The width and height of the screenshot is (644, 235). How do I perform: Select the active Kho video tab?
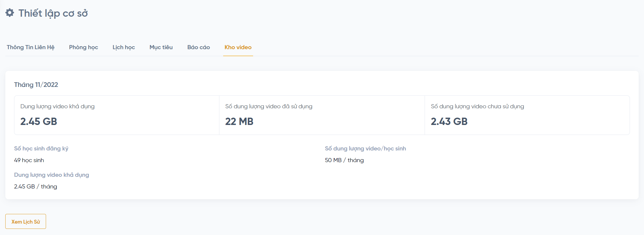point(238,47)
